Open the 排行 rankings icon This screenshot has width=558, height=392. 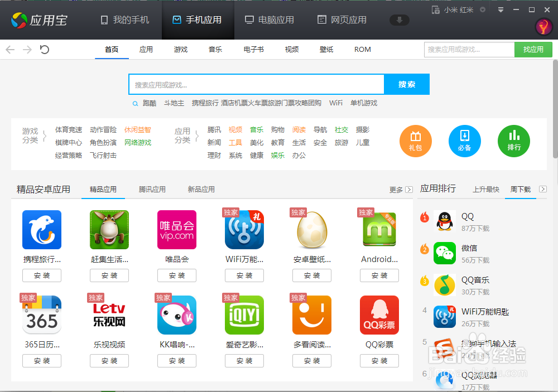513,141
